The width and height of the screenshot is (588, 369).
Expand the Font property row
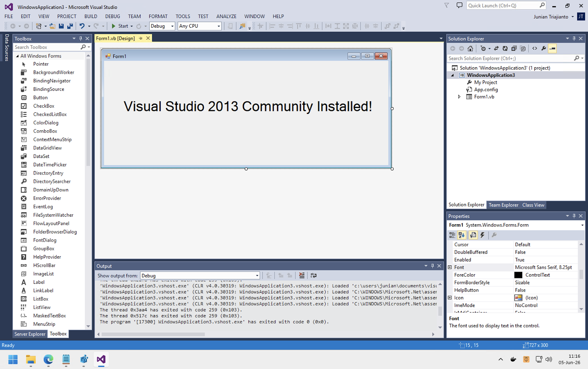coord(450,267)
